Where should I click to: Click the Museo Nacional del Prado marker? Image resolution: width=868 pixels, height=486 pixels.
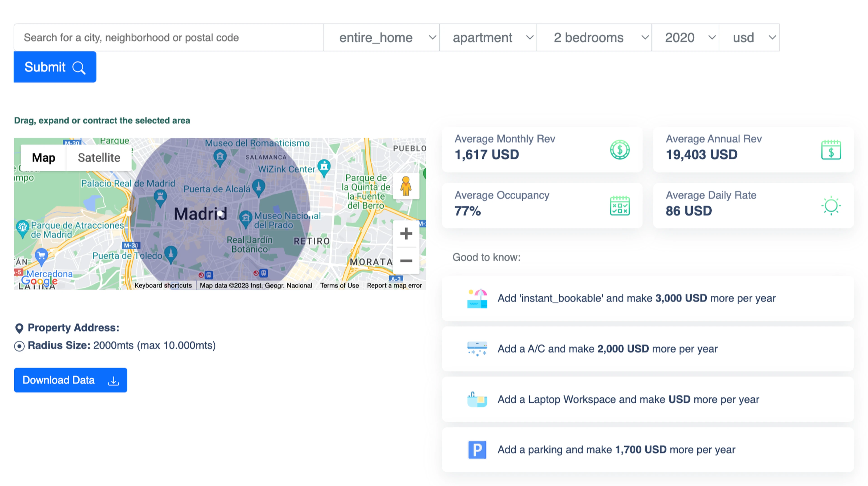(246, 219)
